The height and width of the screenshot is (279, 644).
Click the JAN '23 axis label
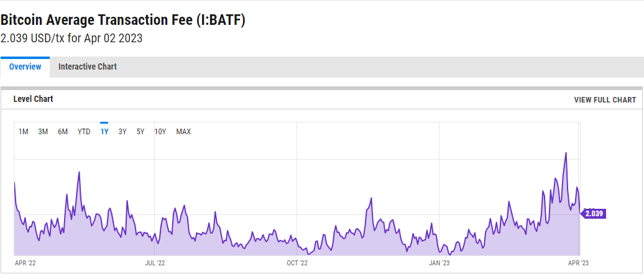[439, 263]
